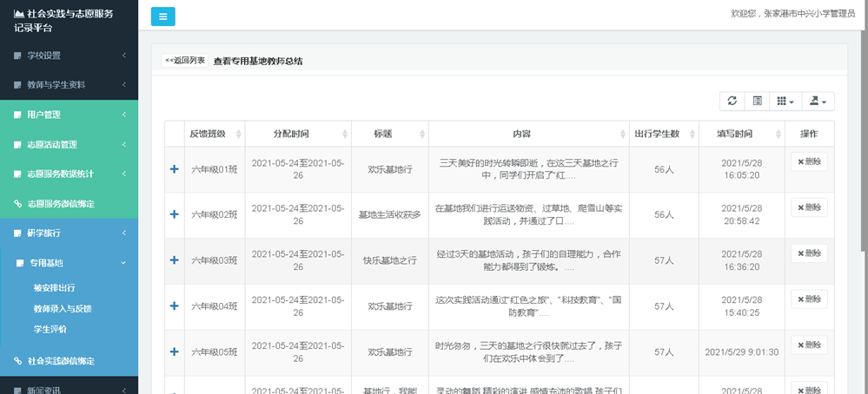The height and width of the screenshot is (394, 868).
Task: Delete the 六年级02班 record
Action: tap(809, 207)
